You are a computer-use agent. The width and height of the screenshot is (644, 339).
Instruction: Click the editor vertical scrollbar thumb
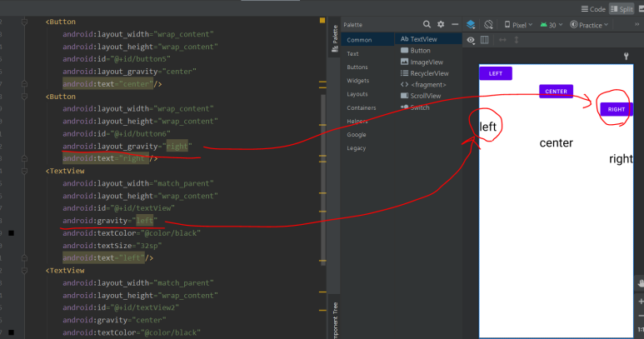[x=322, y=181]
